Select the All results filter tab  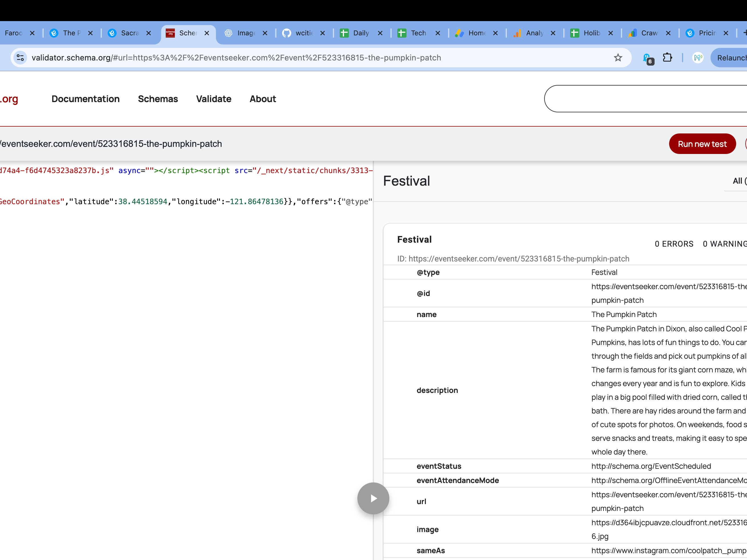[738, 181]
